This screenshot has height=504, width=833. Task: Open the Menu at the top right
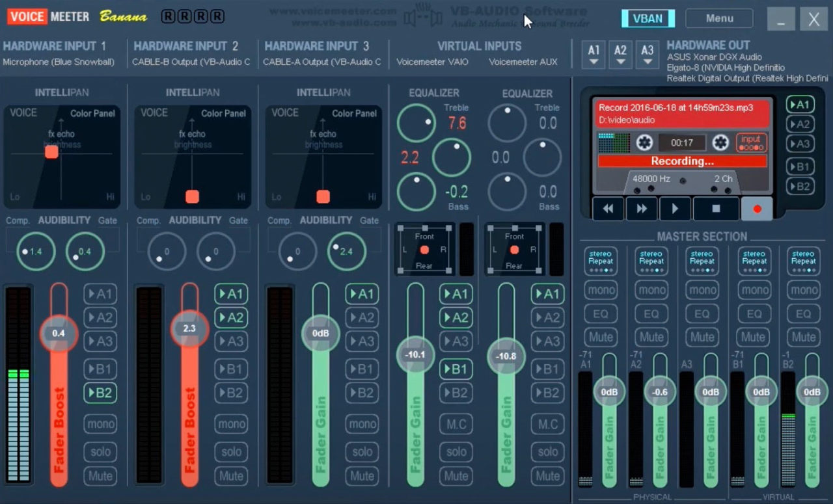tap(719, 18)
